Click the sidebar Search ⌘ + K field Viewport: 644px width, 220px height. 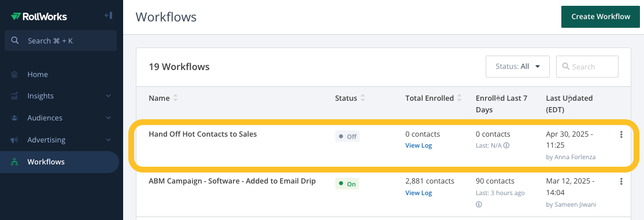61,41
